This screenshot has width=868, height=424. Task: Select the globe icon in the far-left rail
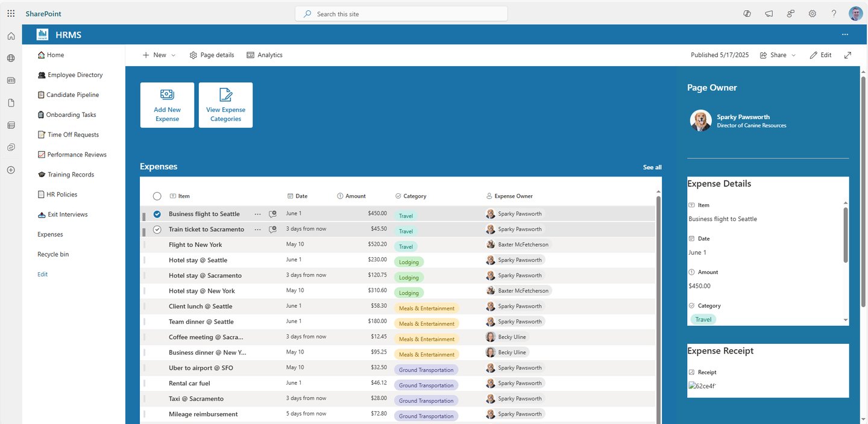coord(11,58)
